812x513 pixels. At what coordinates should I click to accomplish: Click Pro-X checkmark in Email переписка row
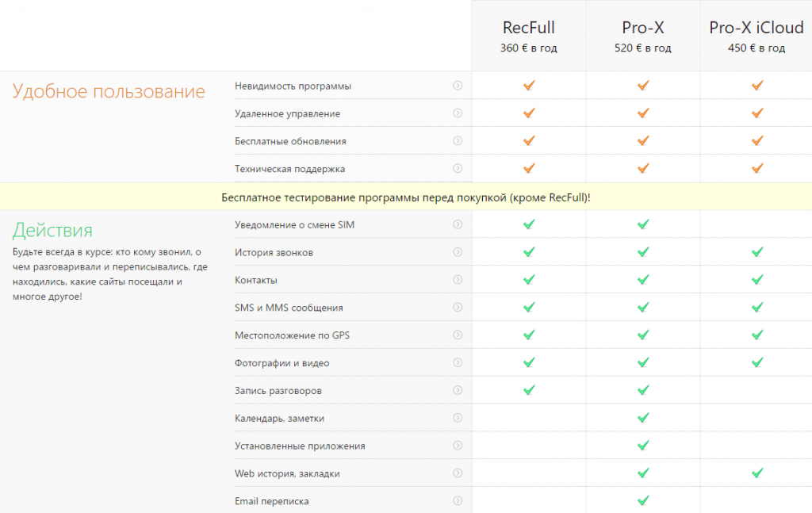tap(643, 501)
